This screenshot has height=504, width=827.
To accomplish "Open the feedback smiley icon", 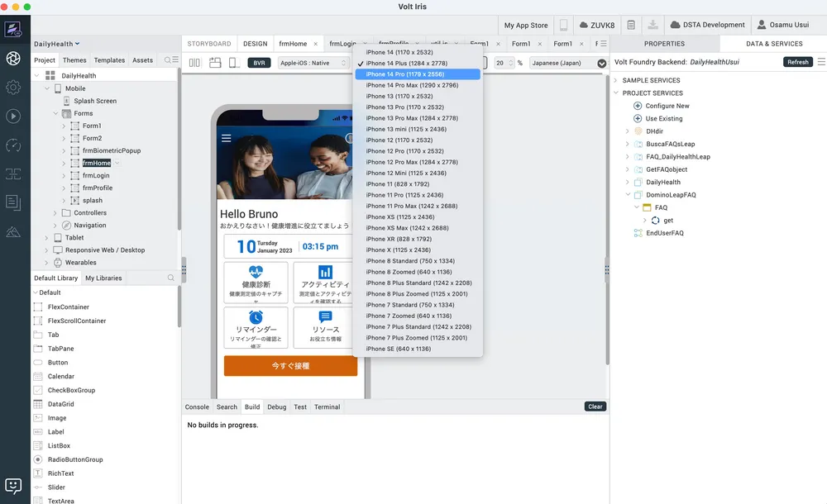I will 13,486.
